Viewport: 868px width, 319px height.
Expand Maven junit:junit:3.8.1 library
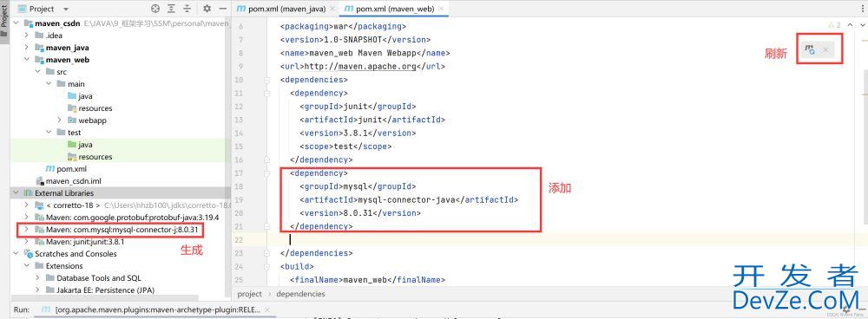pyautogui.click(x=26, y=242)
